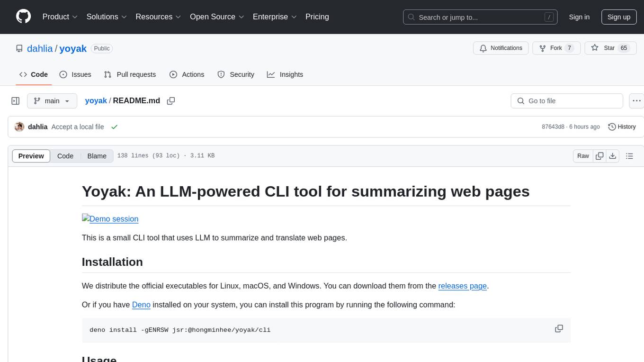The width and height of the screenshot is (644, 362).
Task: Expand the Product menu
Action: (60, 17)
